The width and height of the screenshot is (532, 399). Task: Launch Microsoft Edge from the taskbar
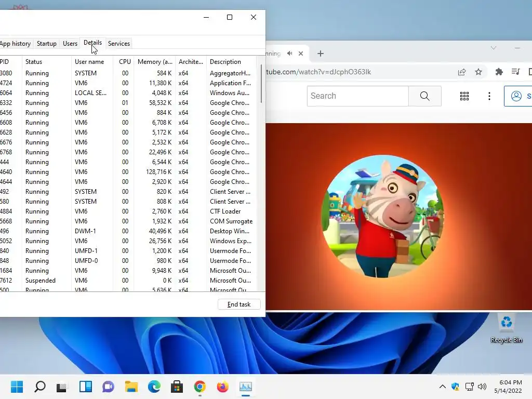[154, 387]
